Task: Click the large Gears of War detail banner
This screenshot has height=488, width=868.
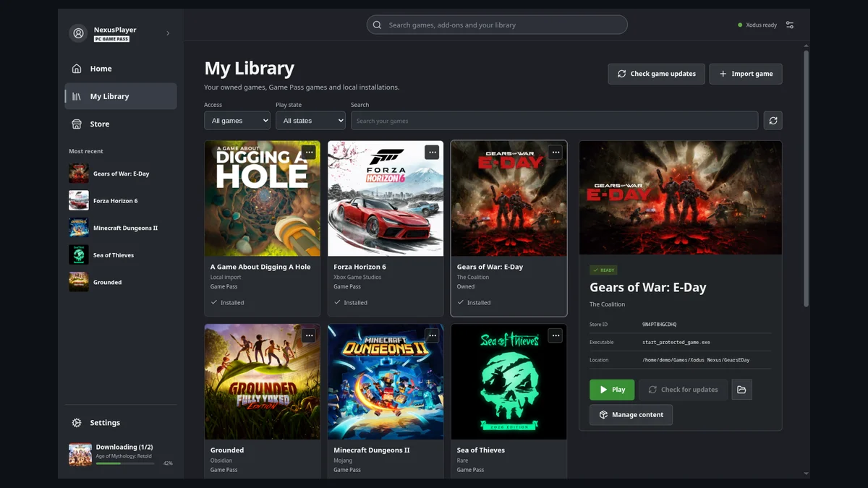Action: tap(681, 197)
